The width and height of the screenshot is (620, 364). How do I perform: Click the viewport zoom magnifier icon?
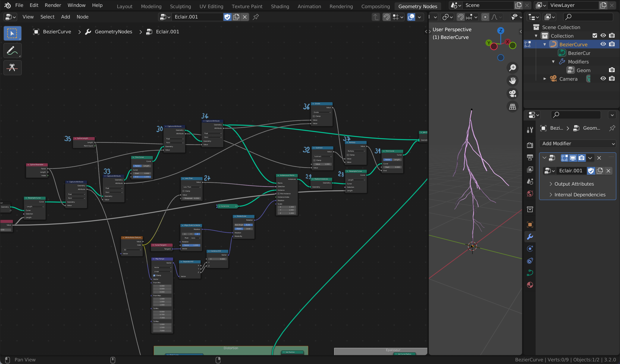[x=512, y=68]
